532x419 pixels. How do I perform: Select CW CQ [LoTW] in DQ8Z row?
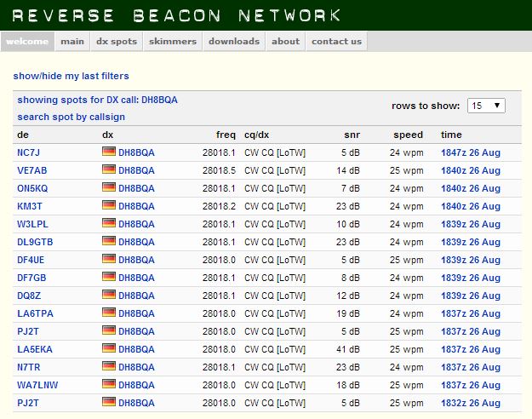pyautogui.click(x=275, y=296)
